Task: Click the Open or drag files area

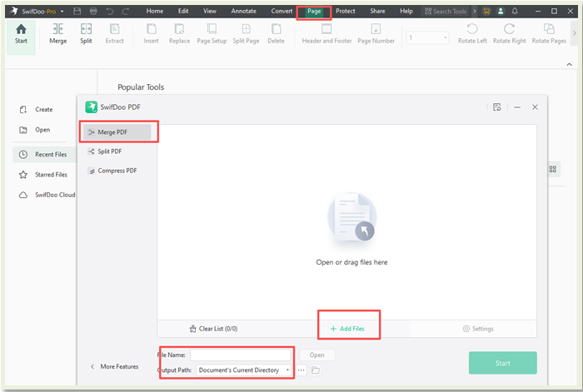Action: pyautogui.click(x=347, y=222)
